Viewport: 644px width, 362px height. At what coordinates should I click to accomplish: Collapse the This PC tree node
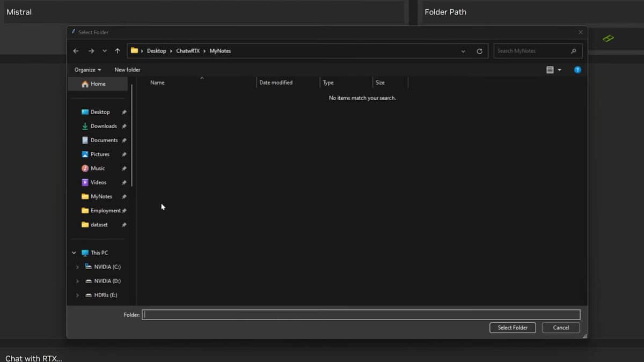pos(74,253)
